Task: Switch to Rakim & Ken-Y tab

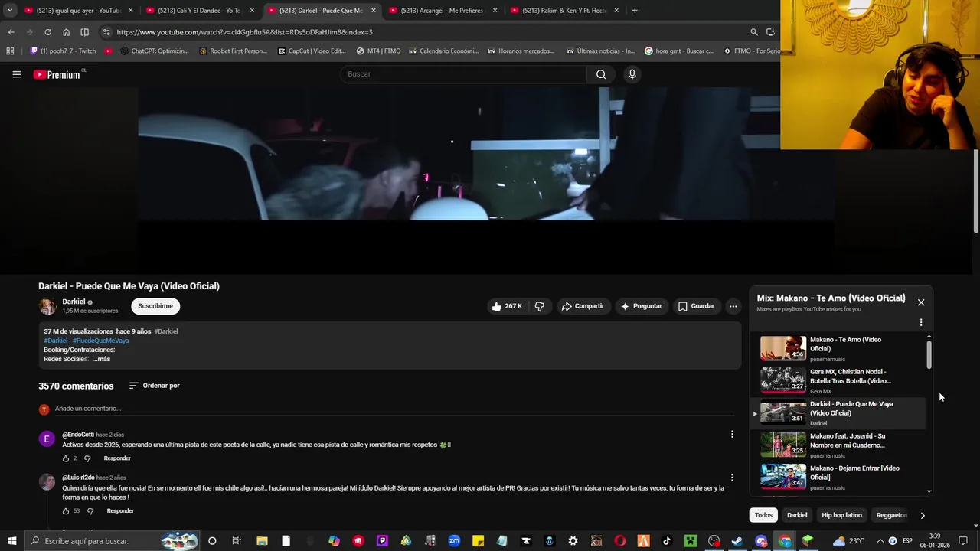Action: pyautogui.click(x=564, y=11)
